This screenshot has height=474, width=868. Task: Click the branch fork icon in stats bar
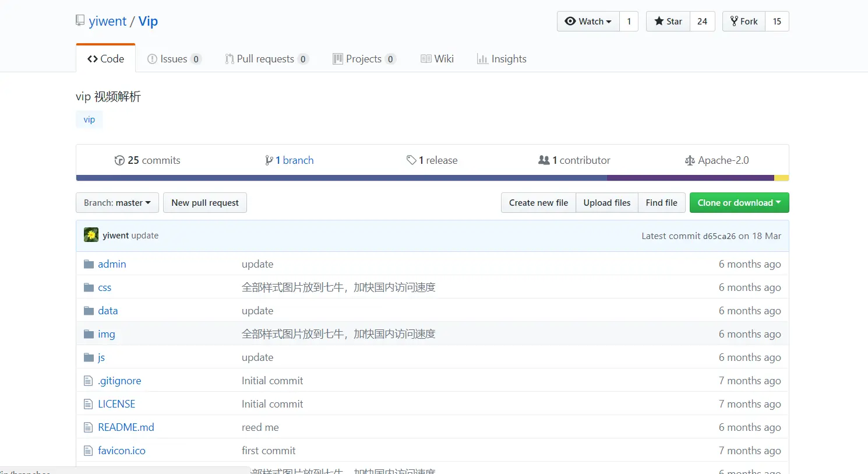click(269, 160)
